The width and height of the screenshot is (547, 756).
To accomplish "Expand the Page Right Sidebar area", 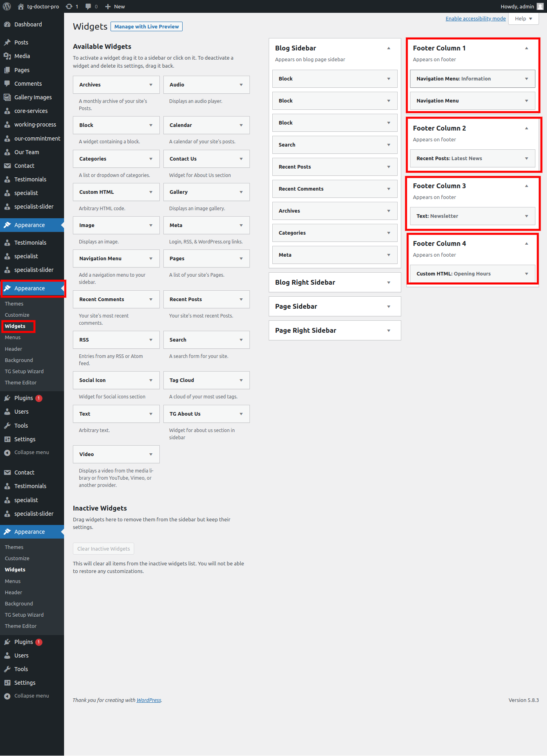I will point(388,331).
